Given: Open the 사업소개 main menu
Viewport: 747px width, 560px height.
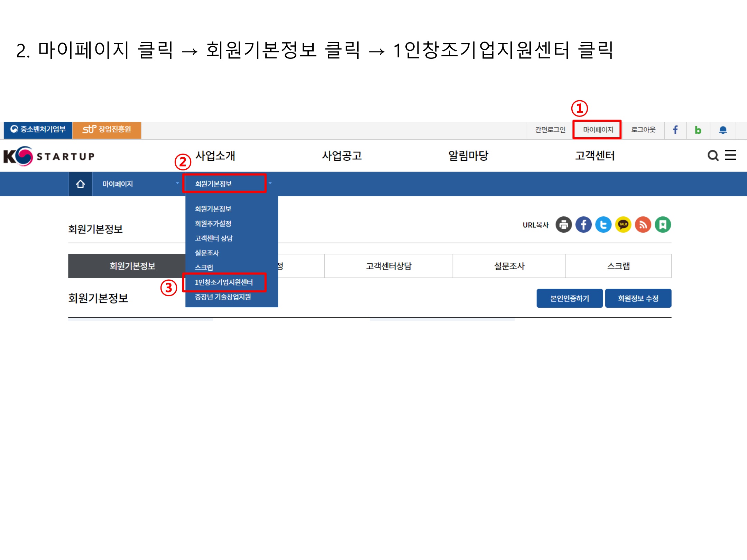Looking at the screenshot, I should (x=215, y=156).
